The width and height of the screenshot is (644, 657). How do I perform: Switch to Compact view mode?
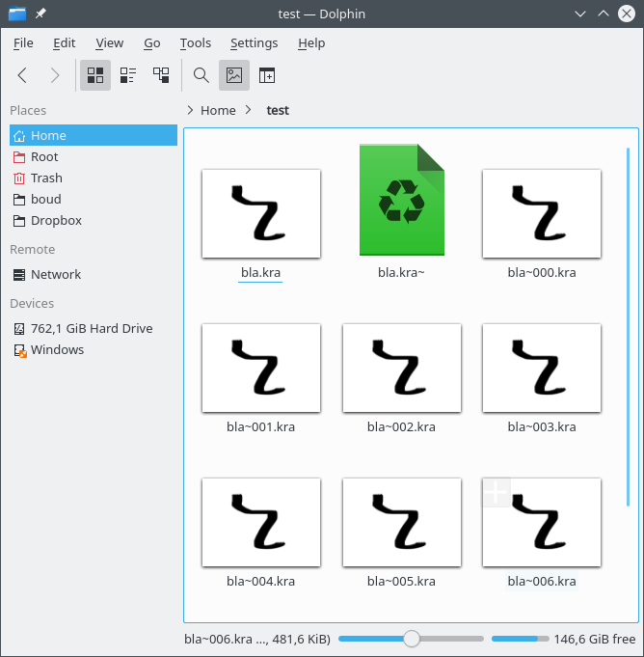pyautogui.click(x=128, y=75)
